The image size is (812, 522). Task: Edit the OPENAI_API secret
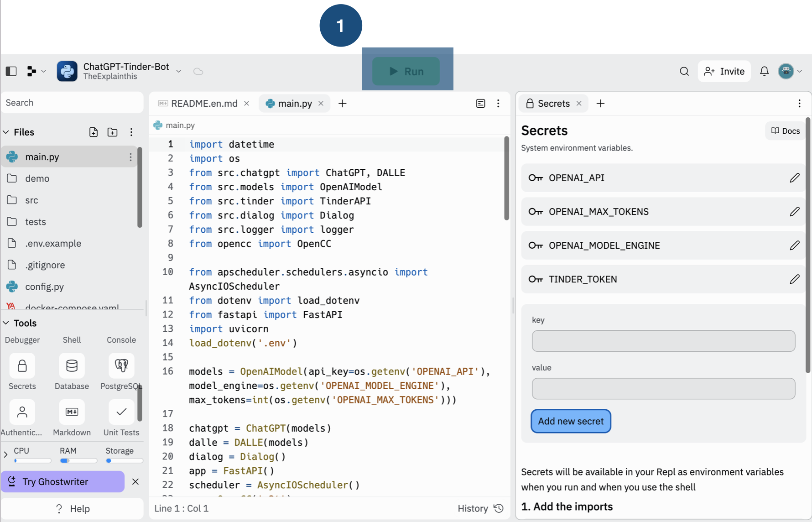(x=794, y=178)
